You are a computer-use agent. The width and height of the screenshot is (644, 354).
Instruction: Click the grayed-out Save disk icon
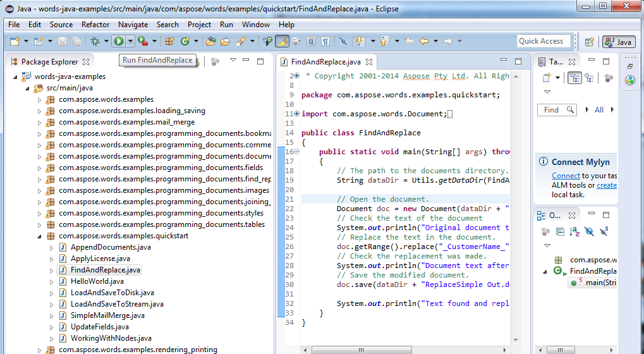[62, 41]
